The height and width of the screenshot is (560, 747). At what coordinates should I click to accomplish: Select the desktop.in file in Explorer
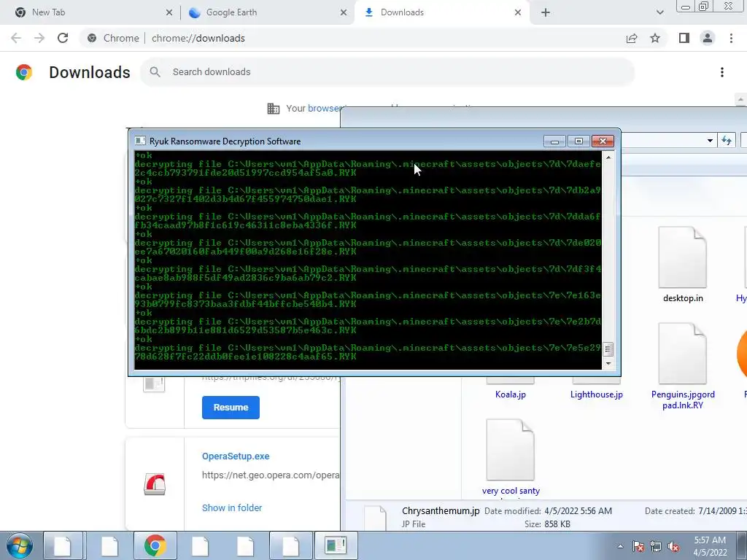[x=683, y=265]
